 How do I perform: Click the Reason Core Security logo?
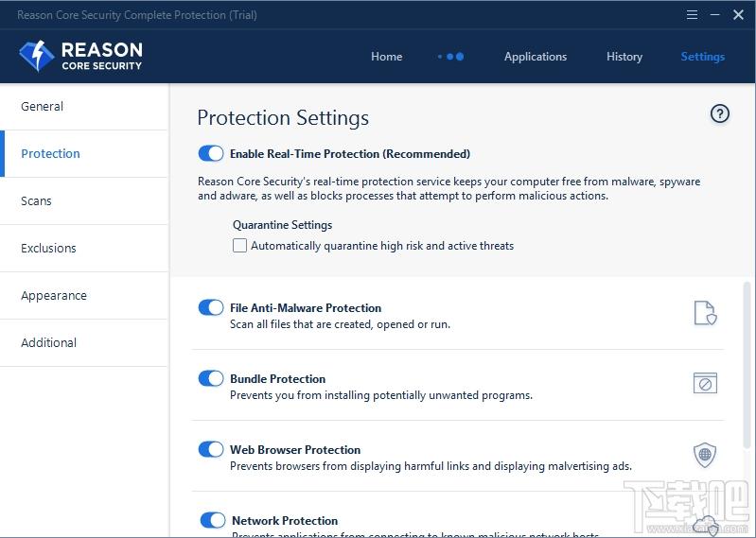pos(80,56)
